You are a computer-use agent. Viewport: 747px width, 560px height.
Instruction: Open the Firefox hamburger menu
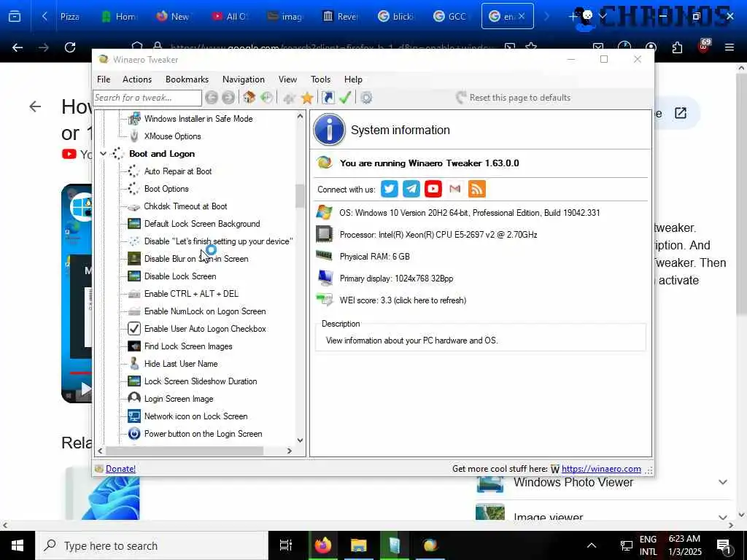[729, 47]
